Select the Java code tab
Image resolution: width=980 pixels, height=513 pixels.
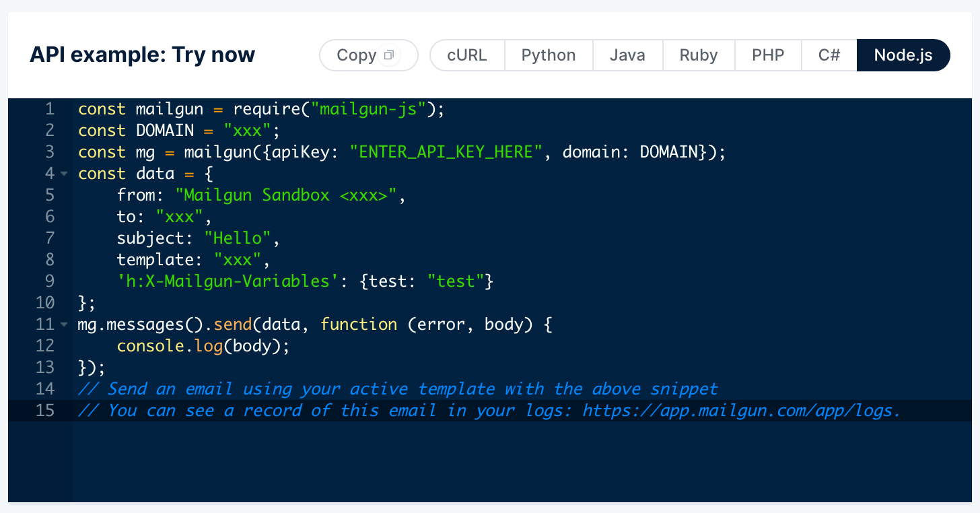[627, 55]
